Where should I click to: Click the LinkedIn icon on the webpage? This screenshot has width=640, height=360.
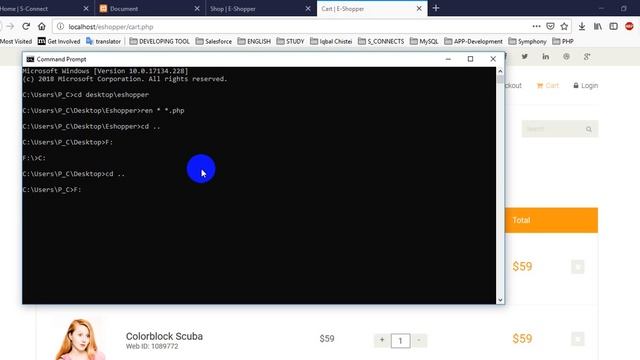click(x=545, y=57)
